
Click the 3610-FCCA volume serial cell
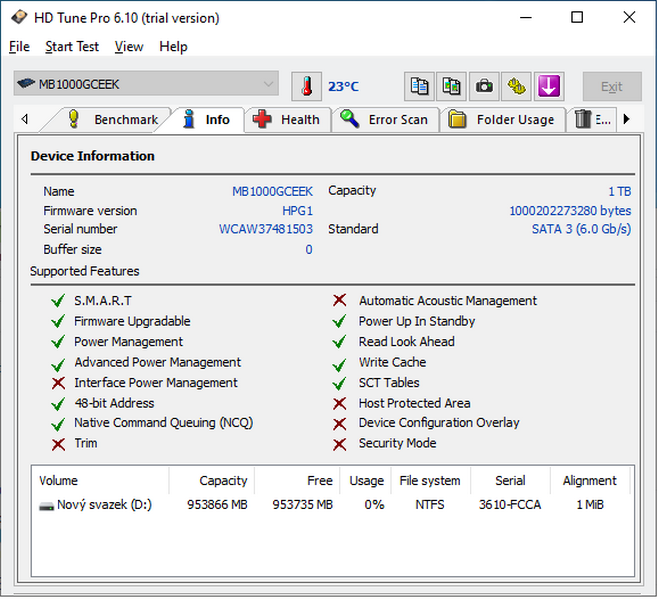[510, 505]
